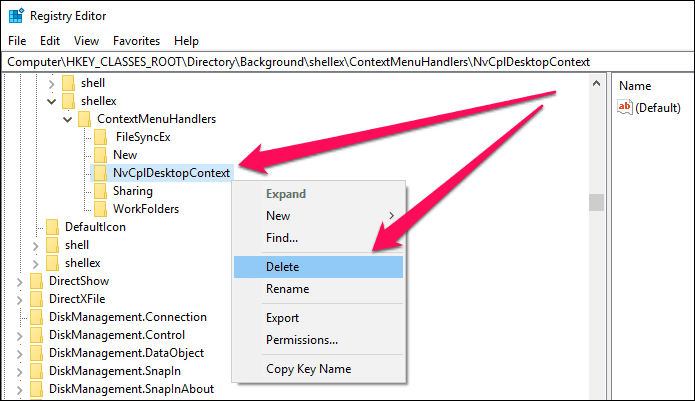The height and width of the screenshot is (401, 695).
Task: Choose Rename from the context menu
Action: point(318,289)
